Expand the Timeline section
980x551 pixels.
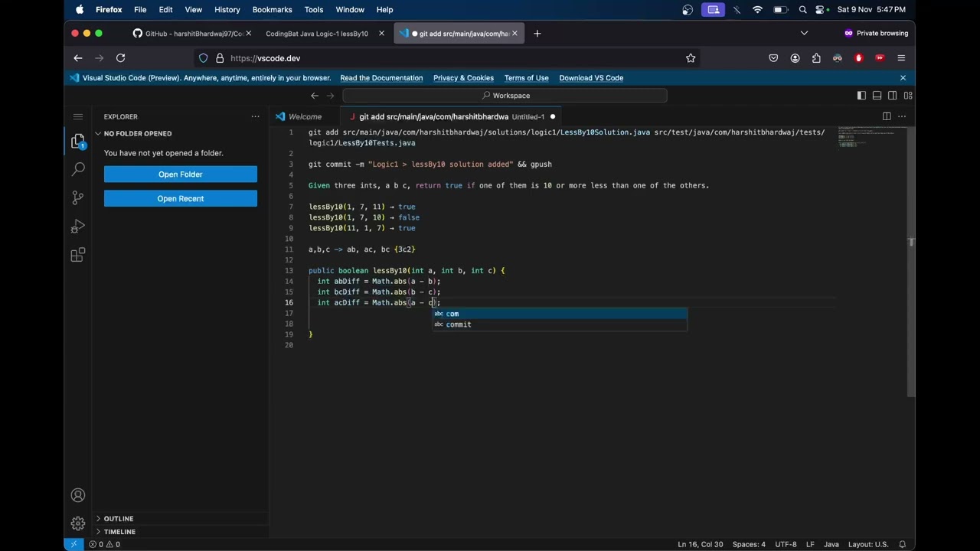click(119, 531)
